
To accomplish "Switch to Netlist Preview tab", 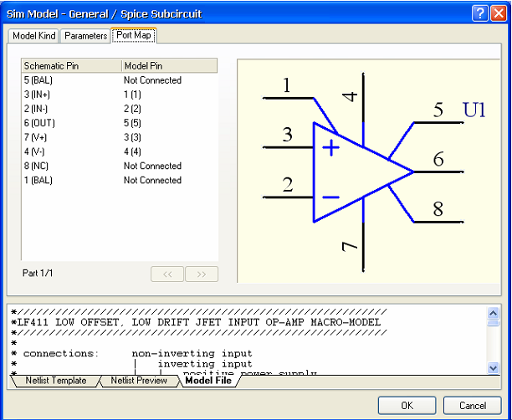I will click(x=140, y=382).
